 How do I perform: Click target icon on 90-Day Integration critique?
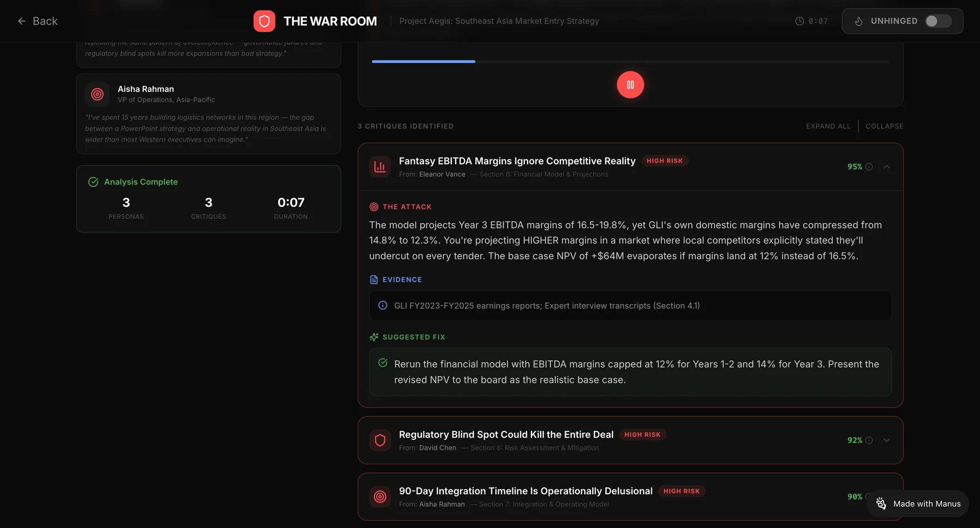point(380,497)
